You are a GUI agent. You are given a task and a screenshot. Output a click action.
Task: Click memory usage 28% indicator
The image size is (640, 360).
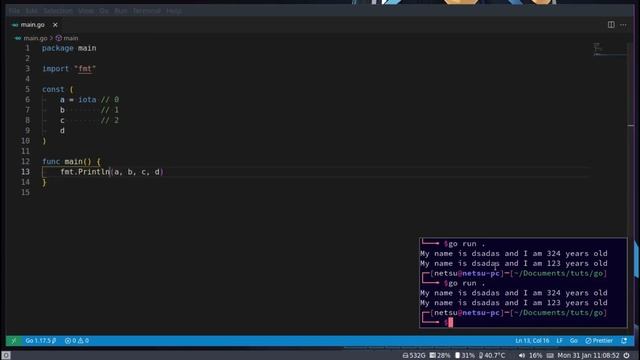(x=440, y=356)
